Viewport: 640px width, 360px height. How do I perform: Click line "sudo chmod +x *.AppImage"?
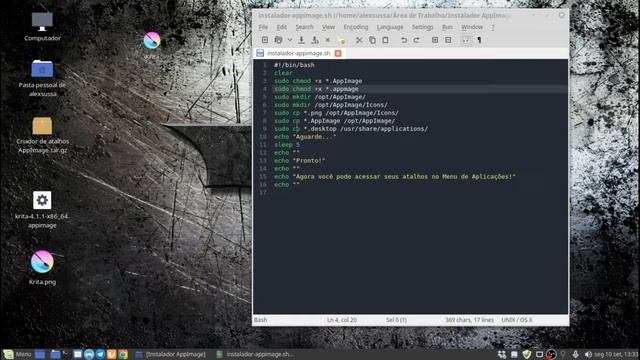point(318,81)
